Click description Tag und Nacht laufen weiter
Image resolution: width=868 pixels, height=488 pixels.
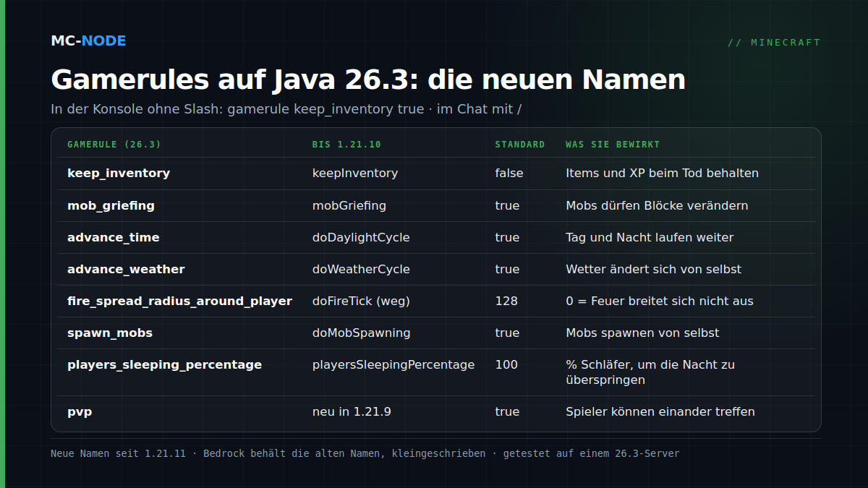coord(650,237)
